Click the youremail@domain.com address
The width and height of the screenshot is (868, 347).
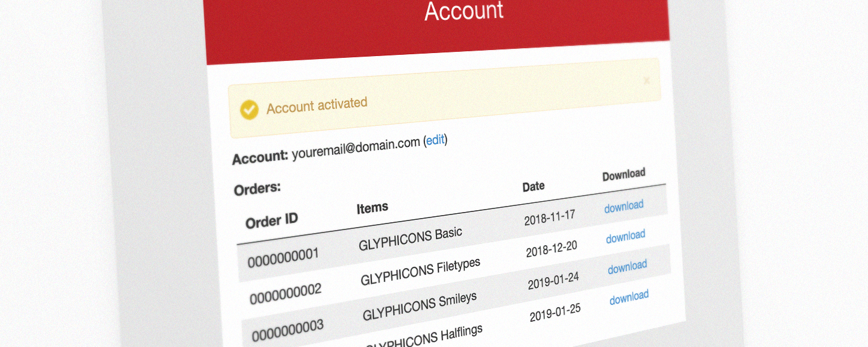(356, 148)
